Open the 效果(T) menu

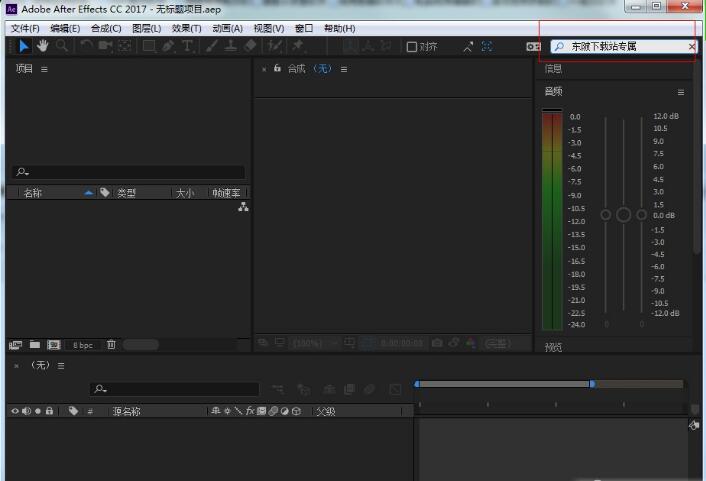[186, 28]
